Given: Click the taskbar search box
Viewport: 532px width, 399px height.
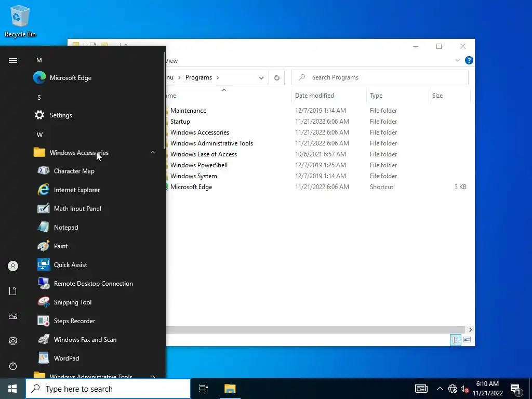Looking at the screenshot, I should (108, 389).
